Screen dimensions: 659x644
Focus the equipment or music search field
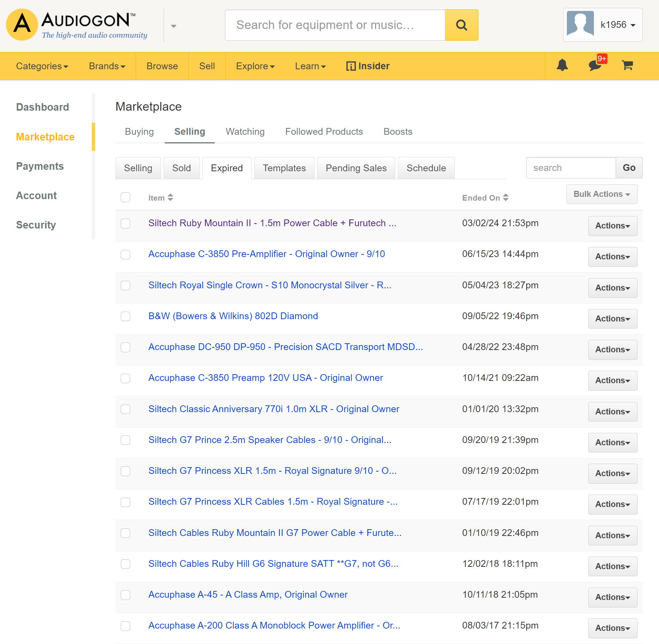click(x=335, y=25)
